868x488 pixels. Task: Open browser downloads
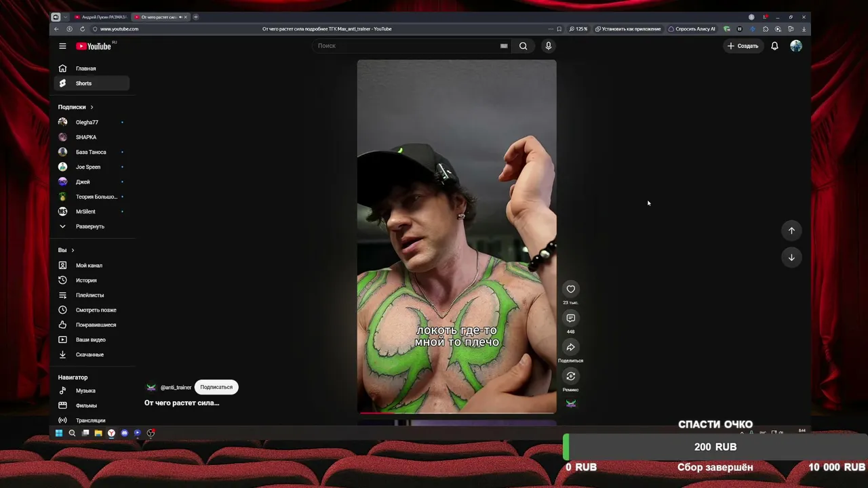click(x=804, y=29)
